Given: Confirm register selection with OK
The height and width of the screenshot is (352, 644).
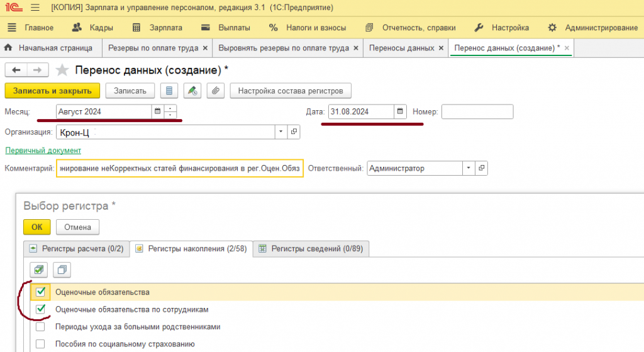Looking at the screenshot, I should click(37, 227).
